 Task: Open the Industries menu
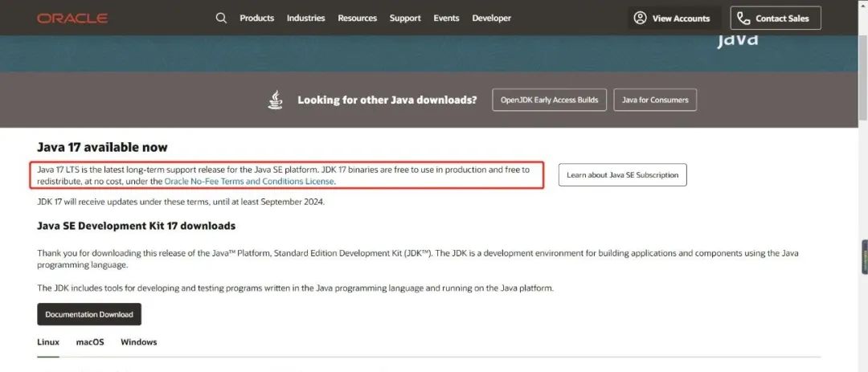(305, 18)
